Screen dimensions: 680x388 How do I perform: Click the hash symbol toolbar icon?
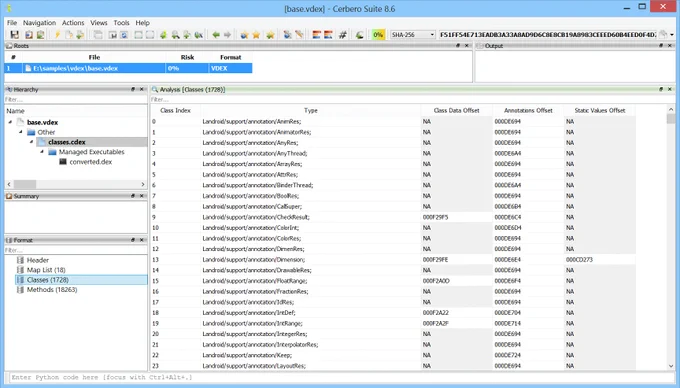[x=342, y=35]
